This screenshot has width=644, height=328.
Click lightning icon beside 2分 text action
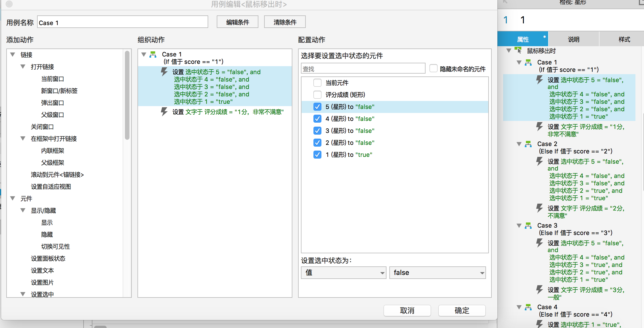[539, 208]
